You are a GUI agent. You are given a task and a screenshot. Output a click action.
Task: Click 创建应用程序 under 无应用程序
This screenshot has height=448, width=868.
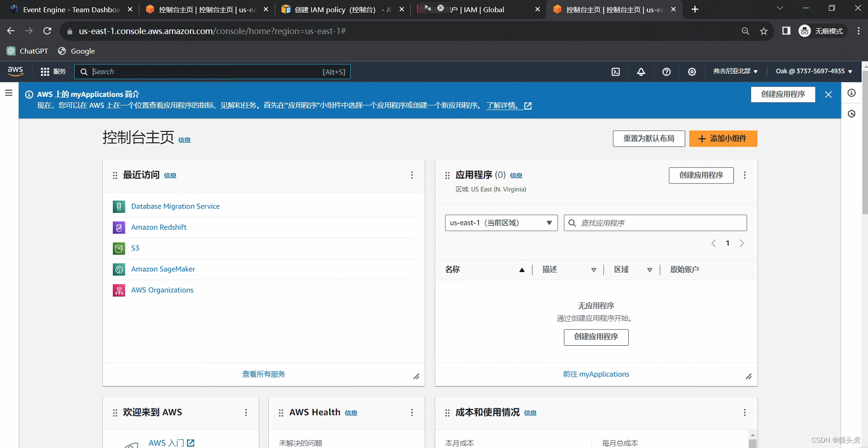(596, 337)
